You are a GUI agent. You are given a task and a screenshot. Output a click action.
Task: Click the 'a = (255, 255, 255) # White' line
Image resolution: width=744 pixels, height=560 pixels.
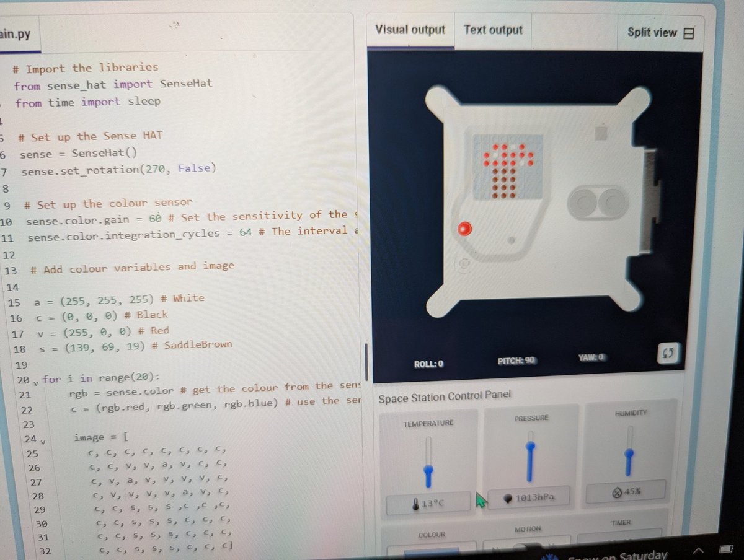pyautogui.click(x=120, y=299)
